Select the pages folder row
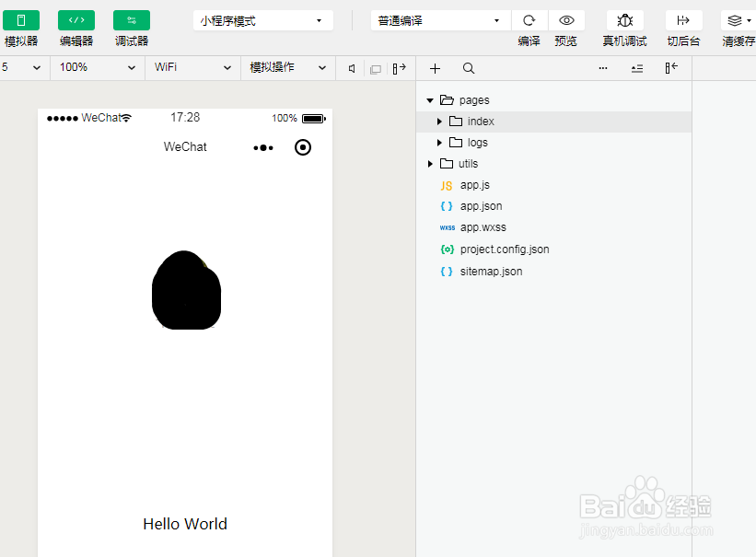This screenshot has height=557, width=756. (x=554, y=100)
